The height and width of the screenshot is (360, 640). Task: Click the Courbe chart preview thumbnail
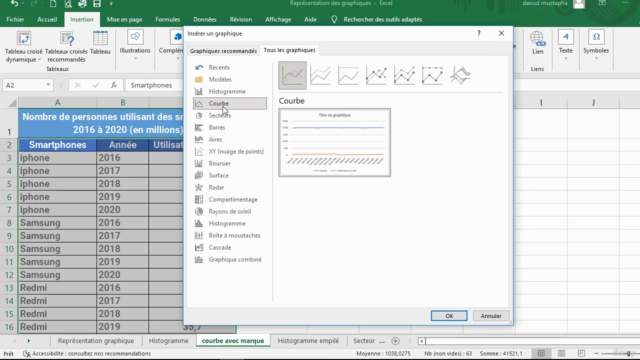335,142
